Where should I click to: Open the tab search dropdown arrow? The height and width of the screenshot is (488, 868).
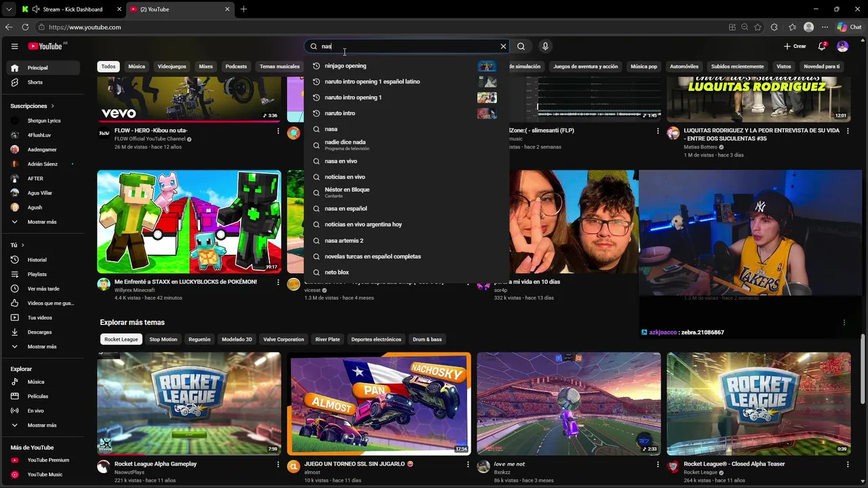[x=8, y=9]
